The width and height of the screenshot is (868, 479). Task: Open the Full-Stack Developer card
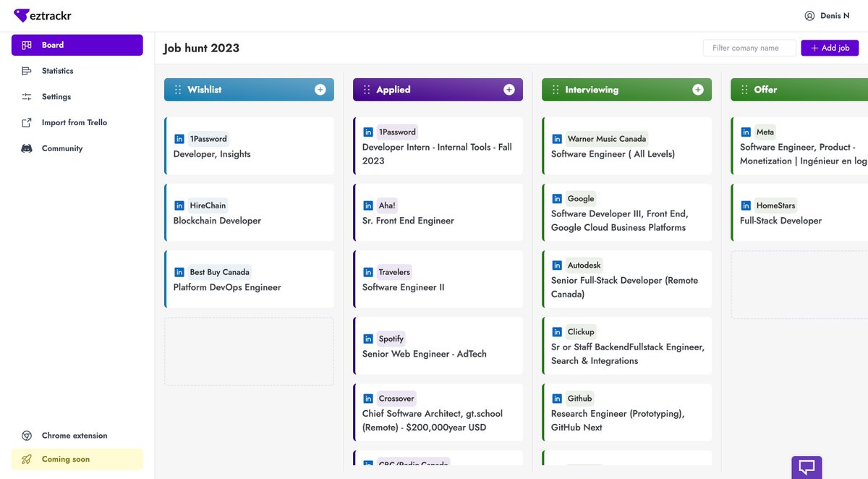point(799,213)
